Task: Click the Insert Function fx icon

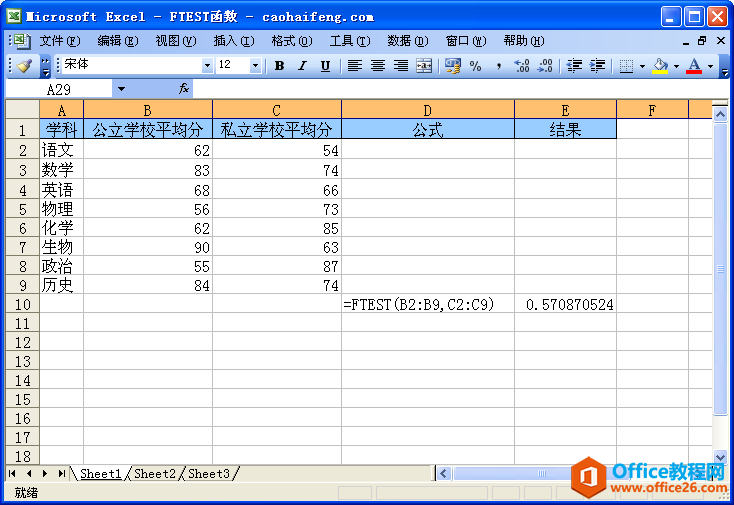Action: (184, 88)
